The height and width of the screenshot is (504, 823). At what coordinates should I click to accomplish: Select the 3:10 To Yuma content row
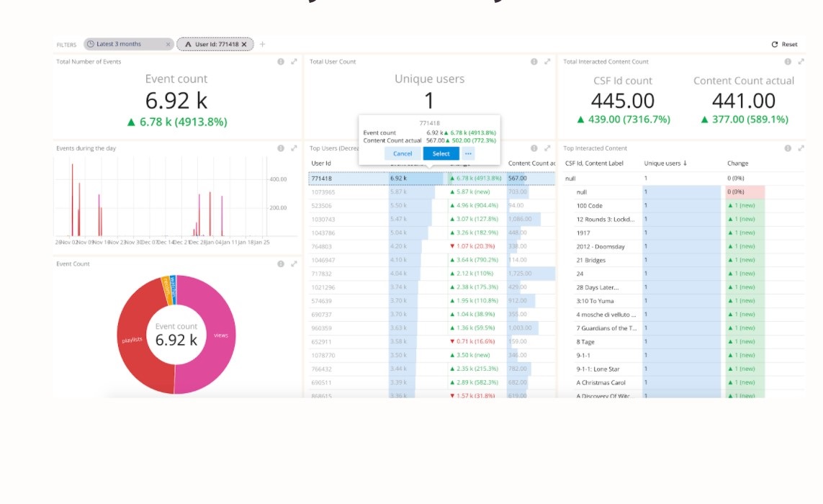(684, 301)
